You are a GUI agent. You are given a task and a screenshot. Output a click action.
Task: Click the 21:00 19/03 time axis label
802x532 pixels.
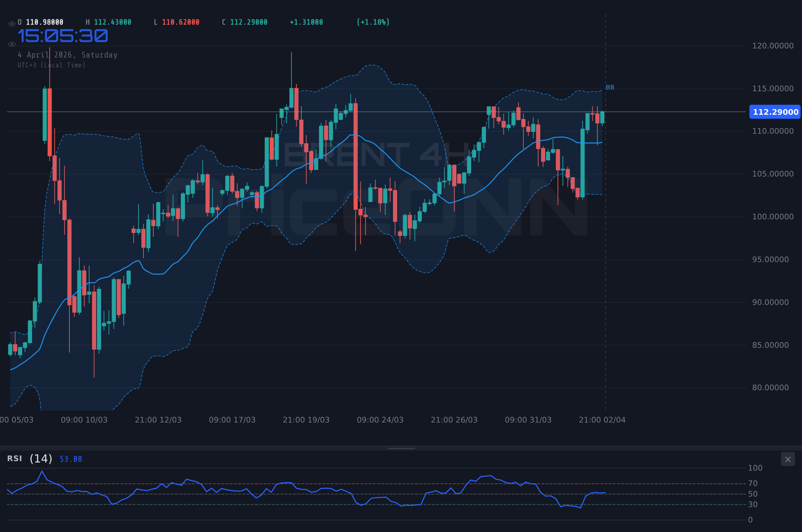[x=306, y=420]
